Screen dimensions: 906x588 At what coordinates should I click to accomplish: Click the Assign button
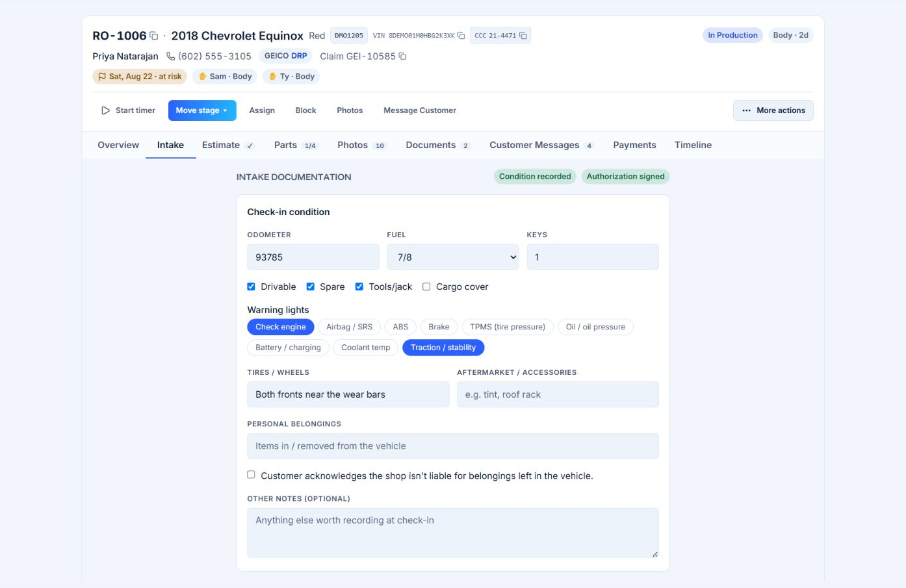click(x=262, y=110)
